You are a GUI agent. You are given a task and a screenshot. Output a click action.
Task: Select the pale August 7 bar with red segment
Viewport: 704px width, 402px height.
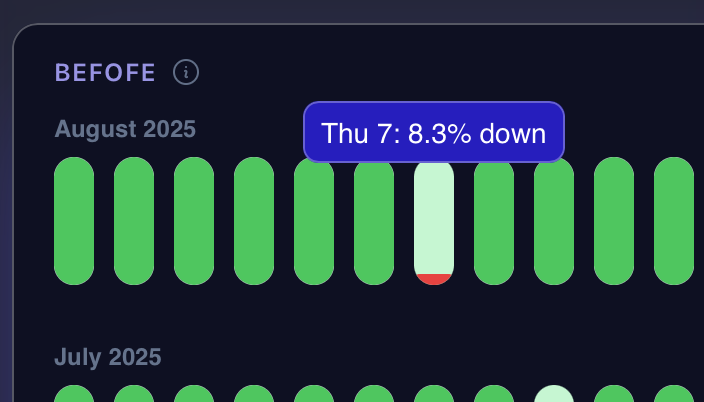click(x=434, y=221)
